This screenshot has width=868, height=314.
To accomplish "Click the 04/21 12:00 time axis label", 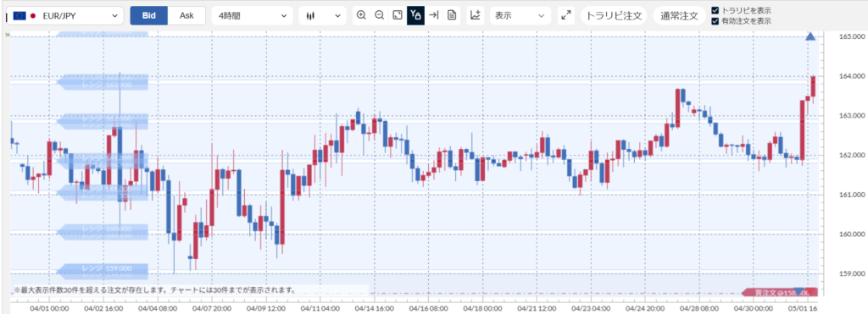I will (x=537, y=307).
